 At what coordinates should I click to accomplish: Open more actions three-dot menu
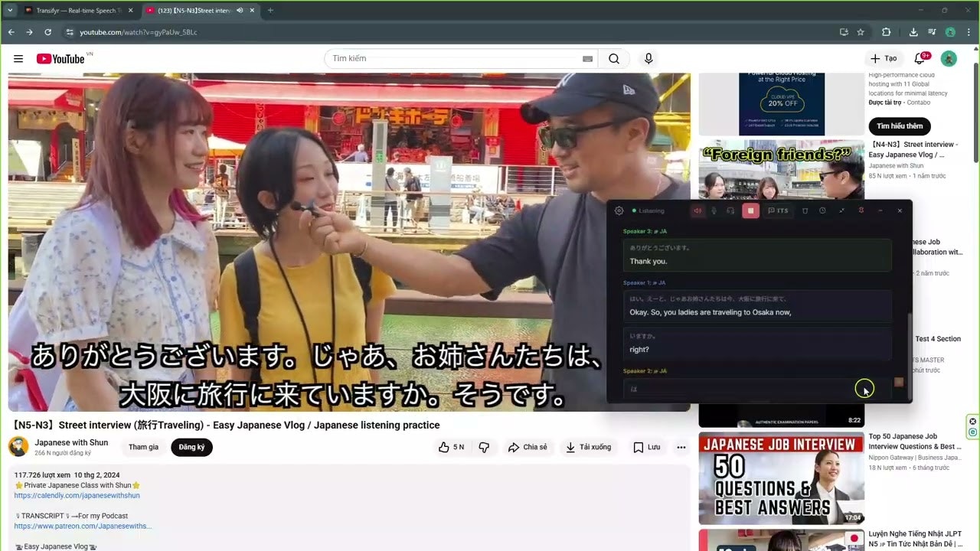(x=681, y=447)
